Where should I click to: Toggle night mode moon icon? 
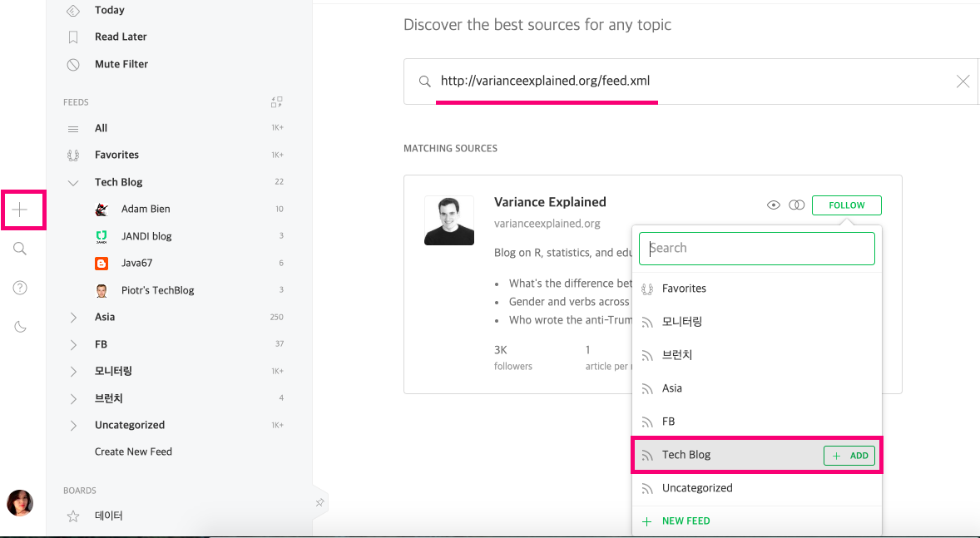point(21,327)
